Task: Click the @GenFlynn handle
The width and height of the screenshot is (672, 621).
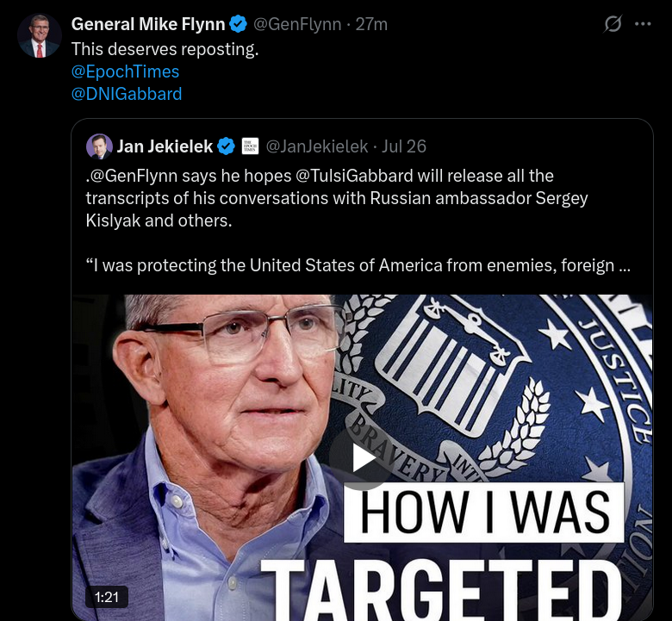Action: (297, 24)
